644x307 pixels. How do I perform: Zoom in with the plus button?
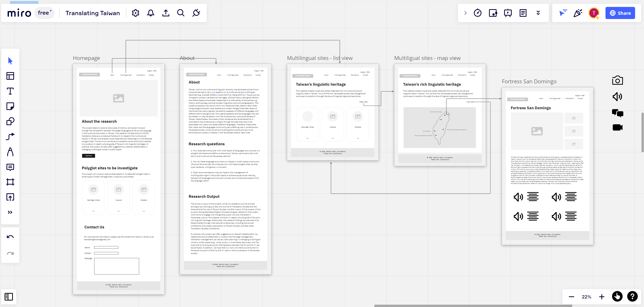(x=601, y=297)
